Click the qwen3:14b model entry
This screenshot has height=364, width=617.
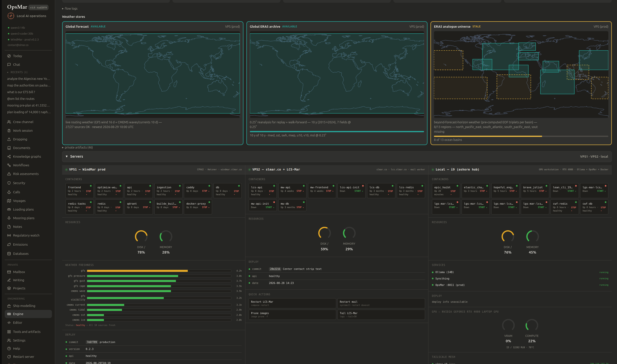18,28
